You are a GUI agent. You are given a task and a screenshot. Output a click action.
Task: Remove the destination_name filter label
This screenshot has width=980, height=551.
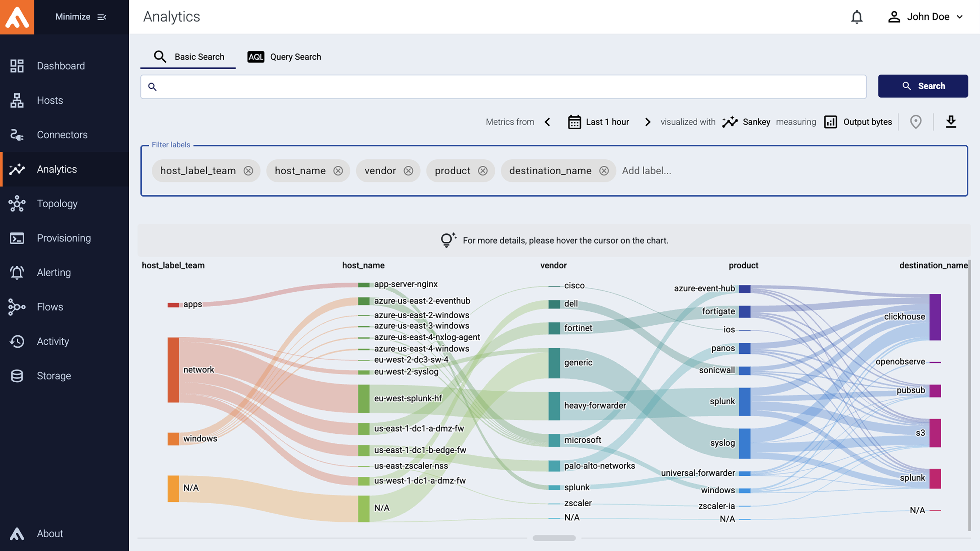604,171
